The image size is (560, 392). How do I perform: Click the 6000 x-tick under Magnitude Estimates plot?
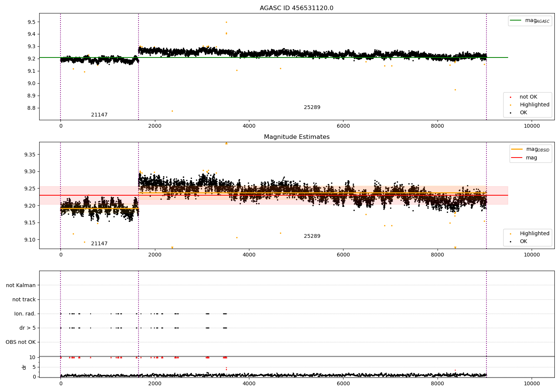[343, 255]
